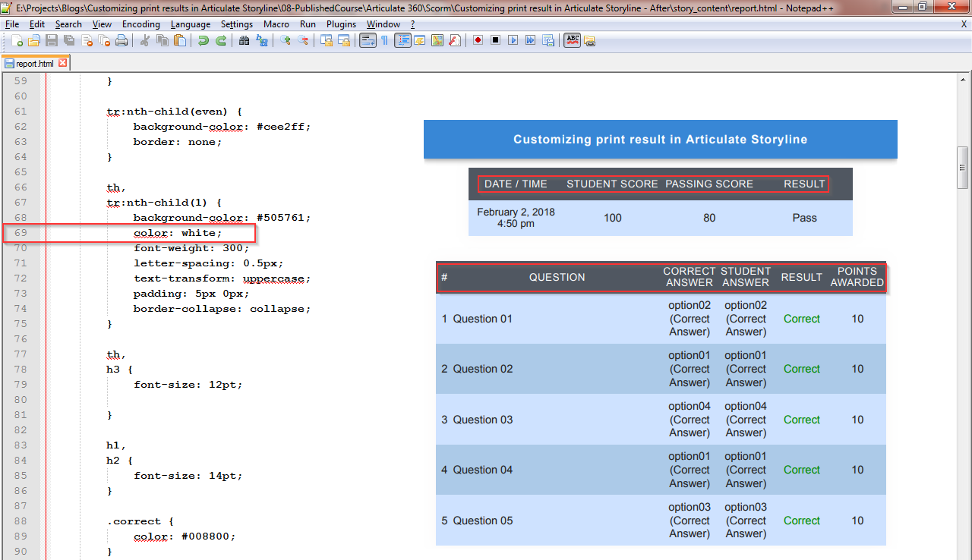The image size is (972, 560).
Task: Save current recorded macro icon
Action: pos(548,40)
